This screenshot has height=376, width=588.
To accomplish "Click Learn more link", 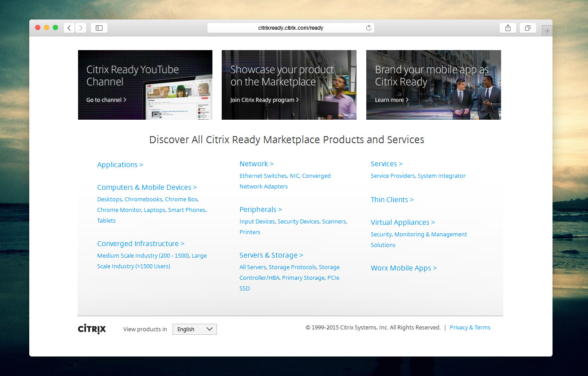I will [x=392, y=100].
